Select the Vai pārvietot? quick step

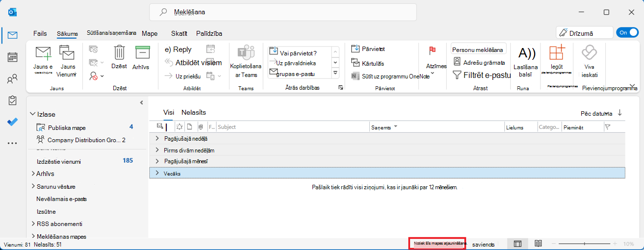pos(293,53)
